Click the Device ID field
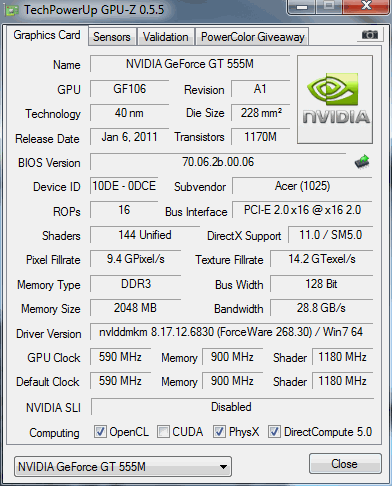392x486 pixels. [124, 186]
